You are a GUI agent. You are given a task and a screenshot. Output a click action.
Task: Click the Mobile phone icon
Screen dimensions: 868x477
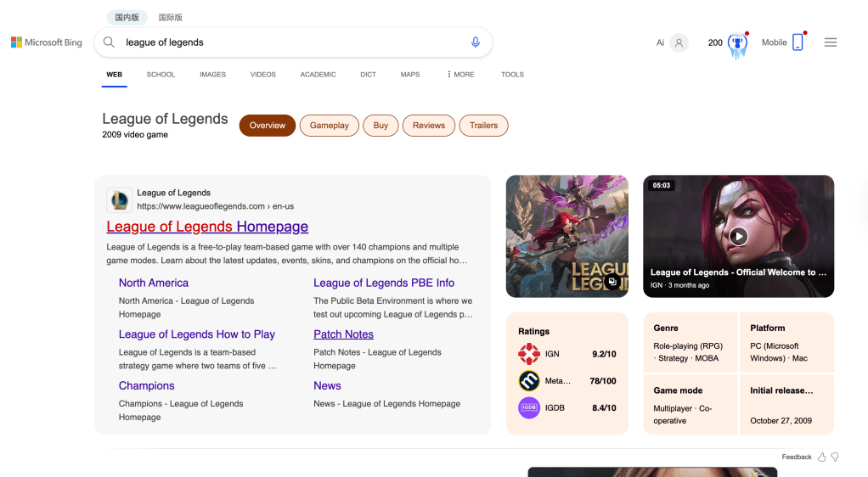point(798,42)
